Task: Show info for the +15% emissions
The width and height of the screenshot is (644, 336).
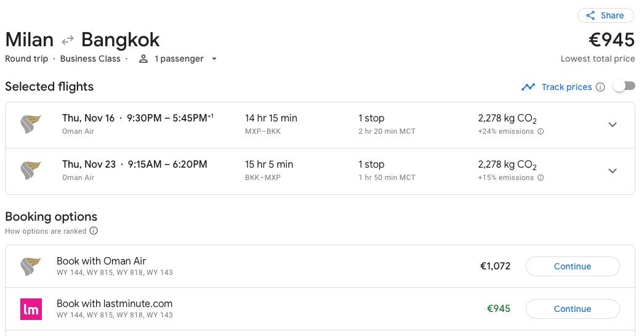Action: click(x=541, y=178)
